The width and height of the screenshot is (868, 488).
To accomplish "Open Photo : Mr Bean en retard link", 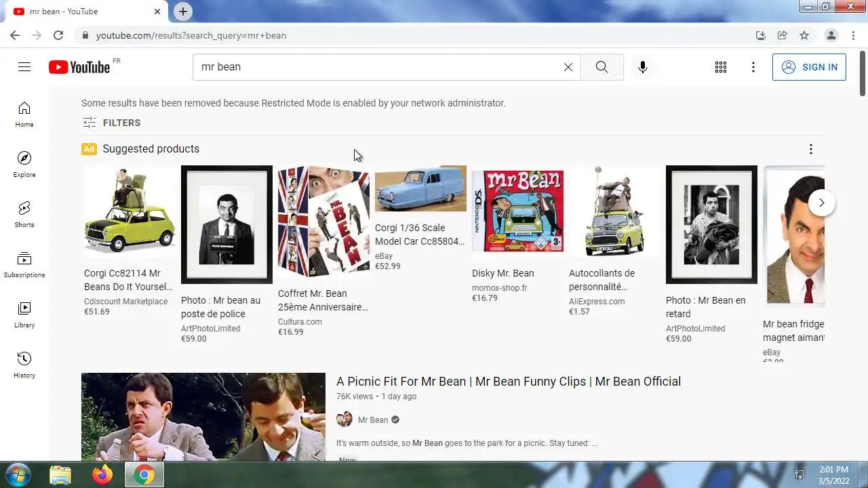I will click(706, 307).
